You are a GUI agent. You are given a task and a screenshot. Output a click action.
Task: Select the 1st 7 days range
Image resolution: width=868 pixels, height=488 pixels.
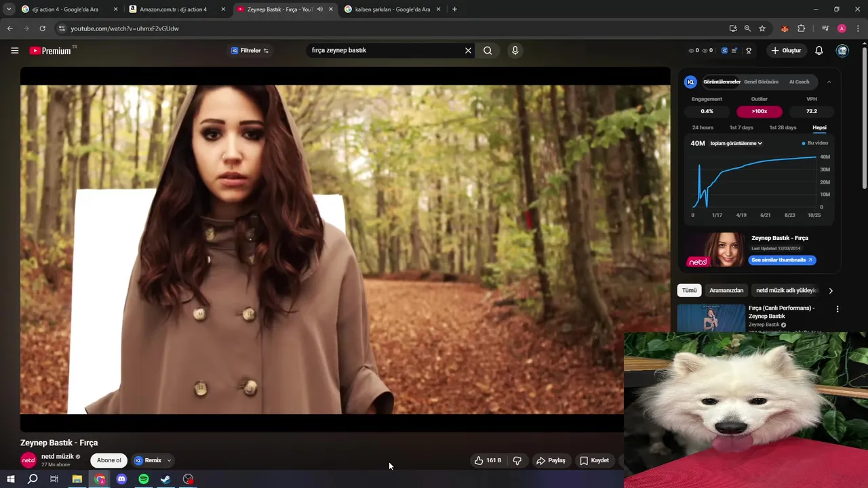point(741,127)
